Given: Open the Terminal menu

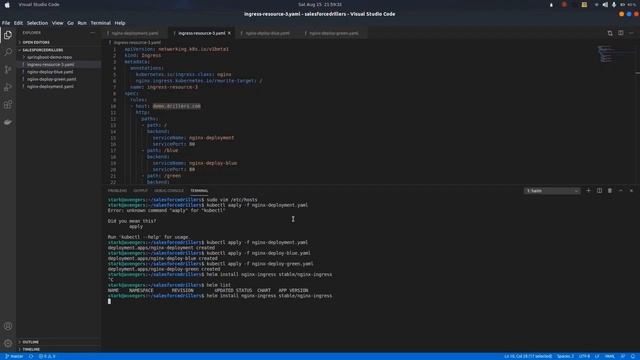Looking at the screenshot, I should (100, 23).
